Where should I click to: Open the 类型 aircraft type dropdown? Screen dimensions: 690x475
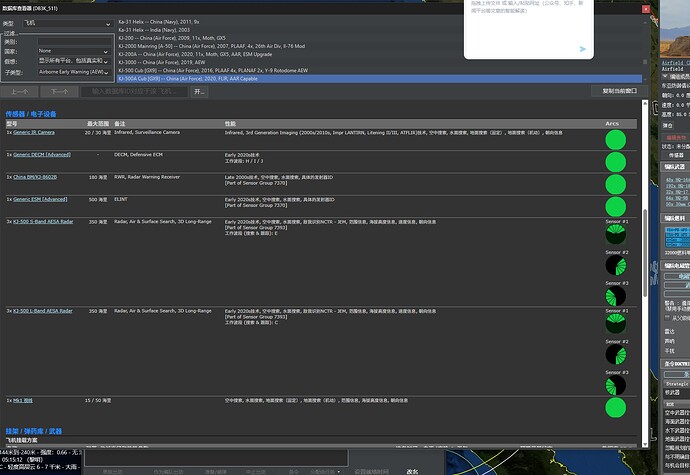click(x=72, y=23)
